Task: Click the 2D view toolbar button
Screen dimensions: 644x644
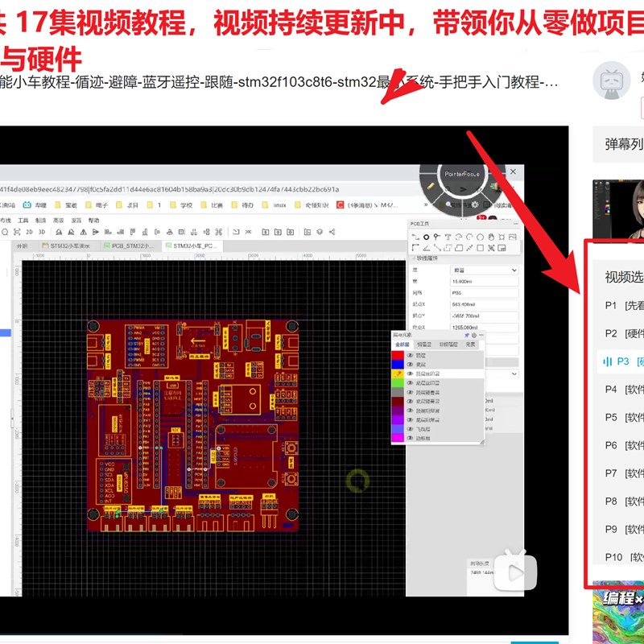Action: point(29,232)
